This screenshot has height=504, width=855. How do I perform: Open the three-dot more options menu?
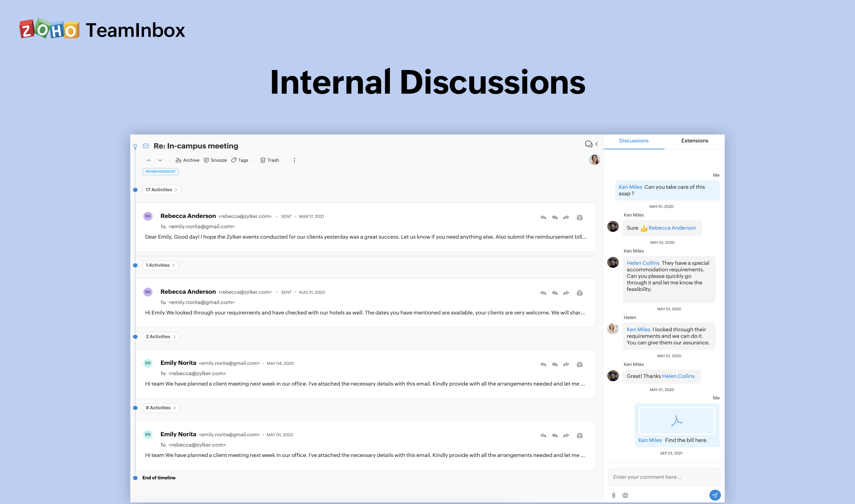tap(294, 160)
